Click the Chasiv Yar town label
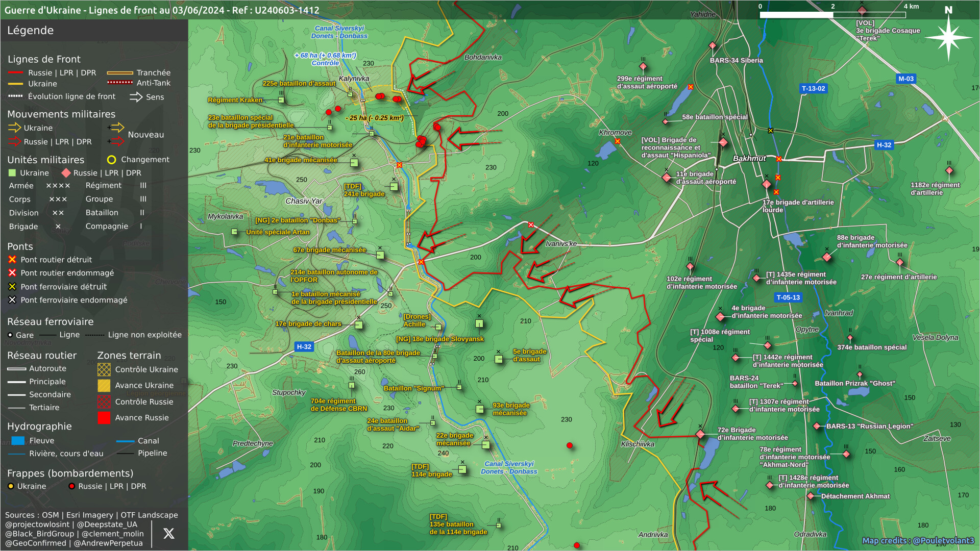 click(304, 201)
